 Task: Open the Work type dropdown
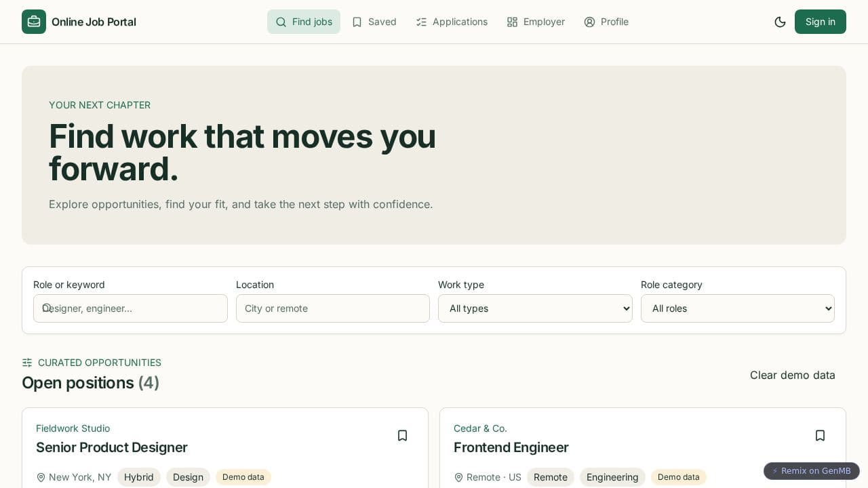(535, 308)
